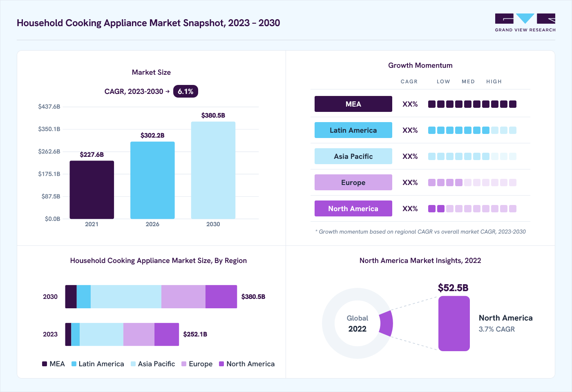Click the Asia Pacific segment in 2030 bar
The height and width of the screenshot is (392, 572).
pyautogui.click(x=126, y=297)
